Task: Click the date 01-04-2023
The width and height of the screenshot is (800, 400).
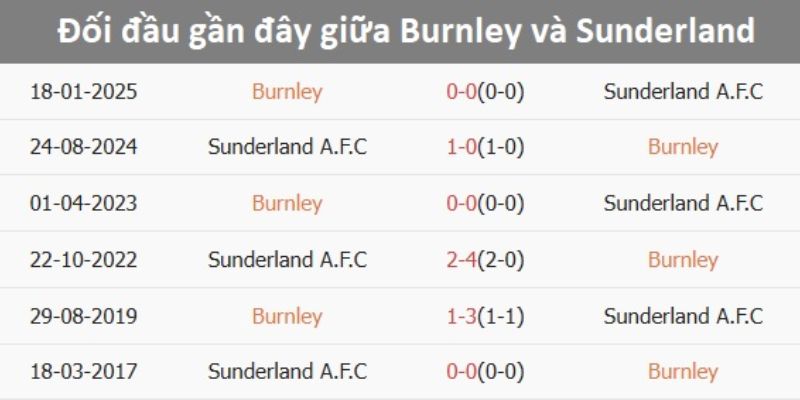Action: (x=83, y=204)
